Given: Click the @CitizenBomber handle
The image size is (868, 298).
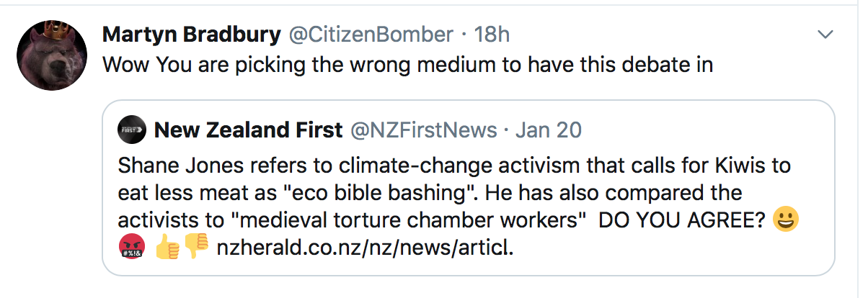Looking at the screenshot, I should [x=371, y=34].
